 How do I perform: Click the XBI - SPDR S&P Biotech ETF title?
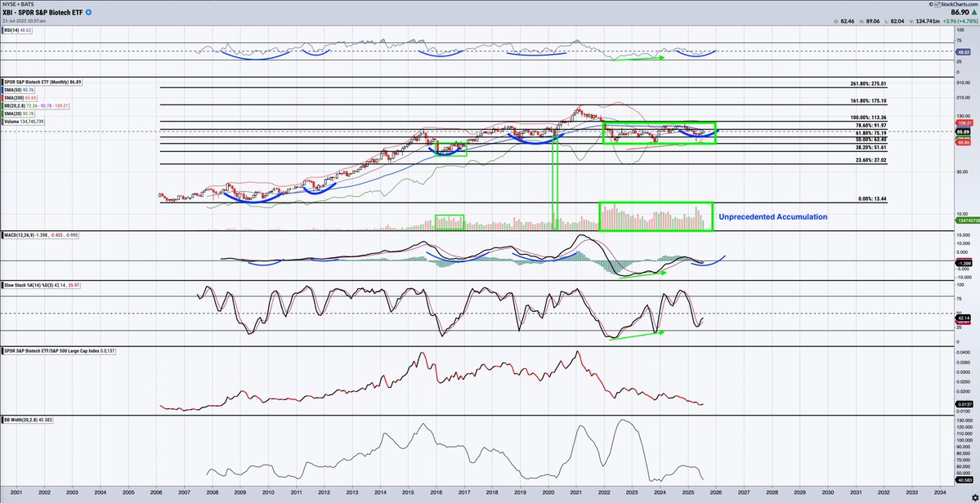tap(42, 12)
